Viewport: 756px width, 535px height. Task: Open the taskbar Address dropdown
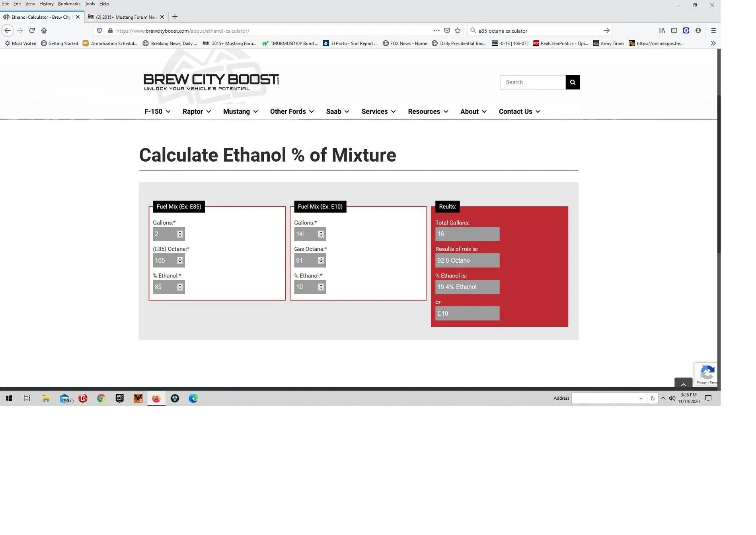tap(641, 398)
